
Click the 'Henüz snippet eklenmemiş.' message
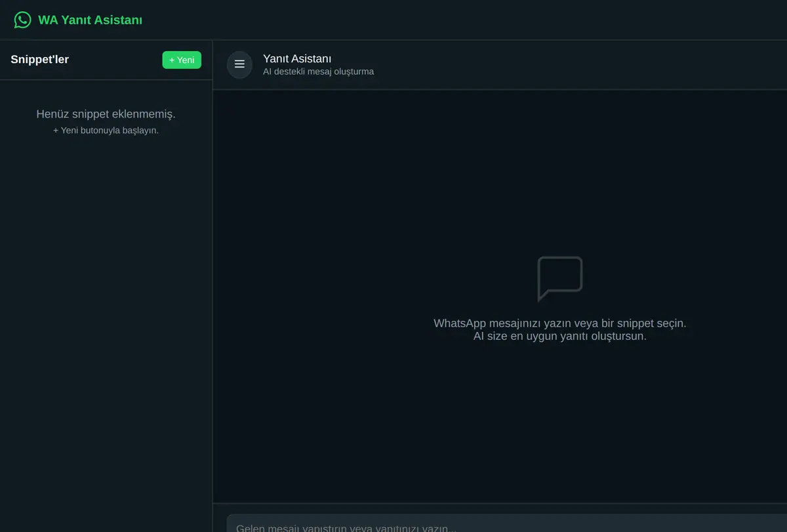click(106, 114)
